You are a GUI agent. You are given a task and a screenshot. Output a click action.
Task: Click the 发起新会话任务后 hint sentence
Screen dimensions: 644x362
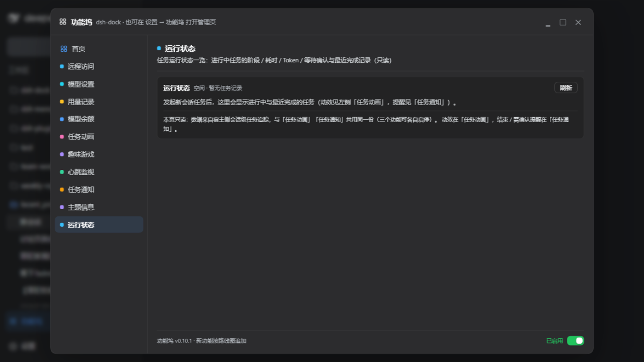pos(309,102)
